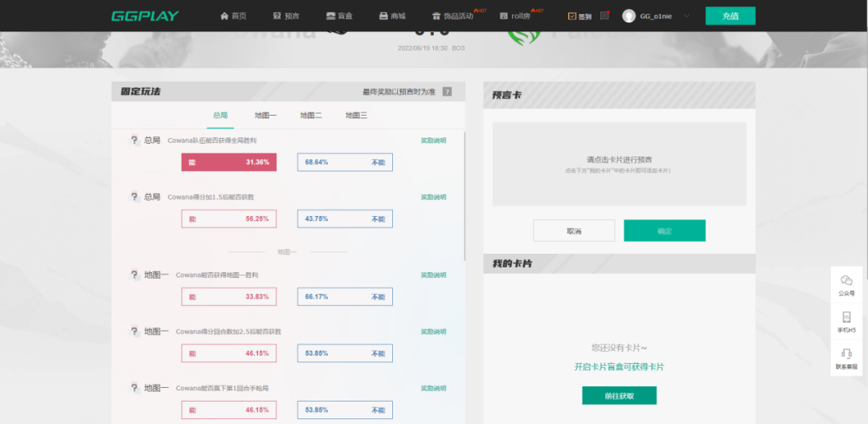
Task: Click the 2022/06/19 18:30 match time text
Action: click(423, 48)
